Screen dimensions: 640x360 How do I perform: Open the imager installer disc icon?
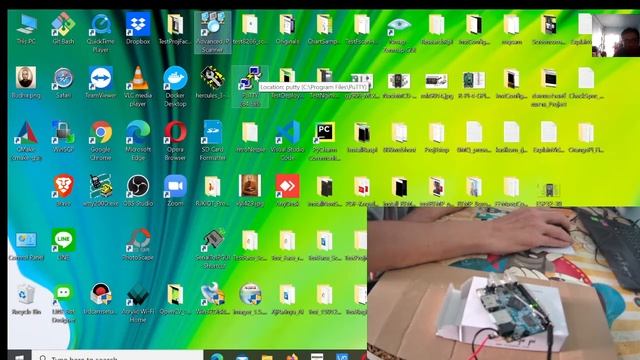[250, 299]
